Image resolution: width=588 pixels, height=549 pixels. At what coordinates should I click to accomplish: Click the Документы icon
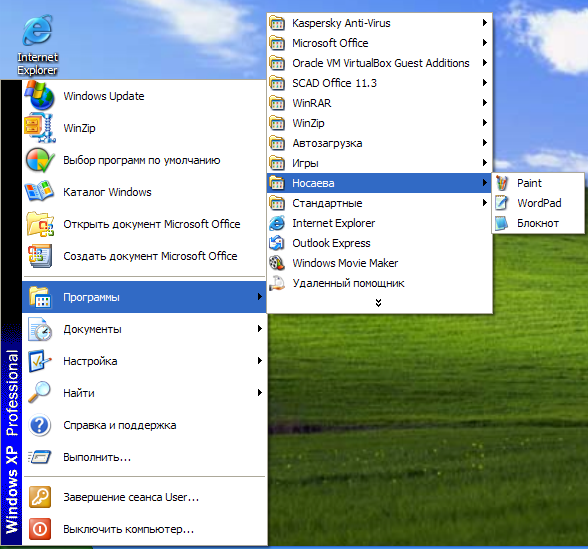coord(40,329)
